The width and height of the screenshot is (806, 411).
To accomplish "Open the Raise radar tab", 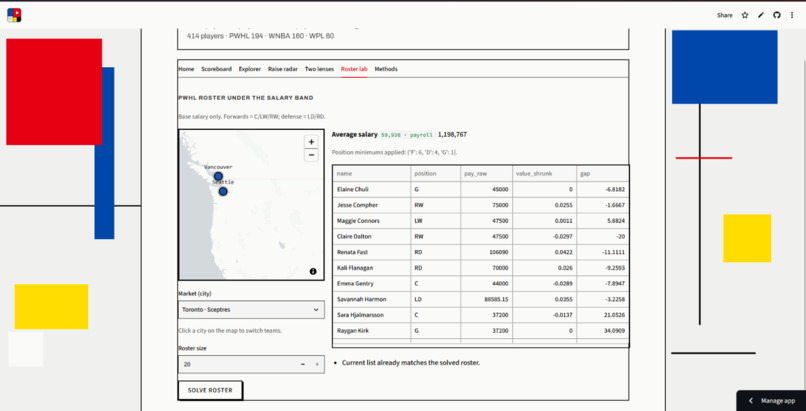I will point(283,69).
